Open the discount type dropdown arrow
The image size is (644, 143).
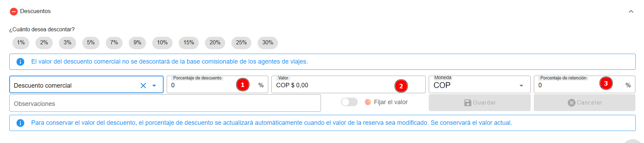(x=154, y=86)
